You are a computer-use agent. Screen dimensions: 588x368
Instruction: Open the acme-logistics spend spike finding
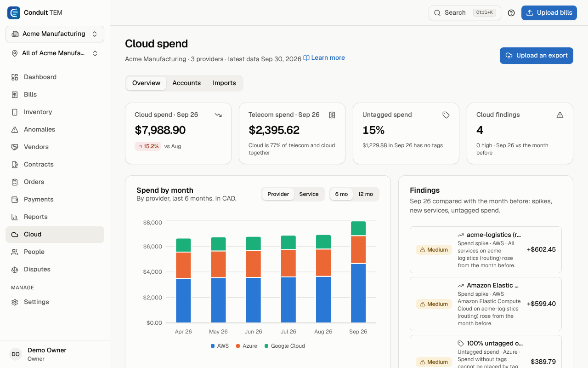(486, 250)
